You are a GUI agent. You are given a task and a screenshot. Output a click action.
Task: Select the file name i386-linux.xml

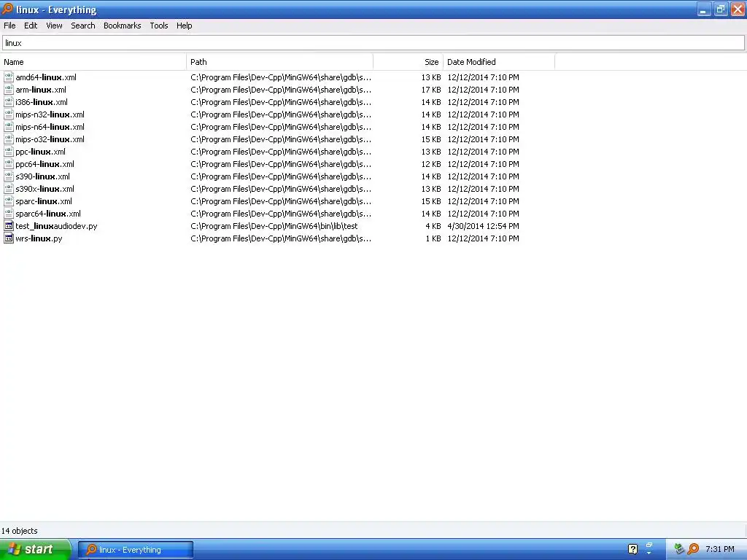(x=42, y=102)
